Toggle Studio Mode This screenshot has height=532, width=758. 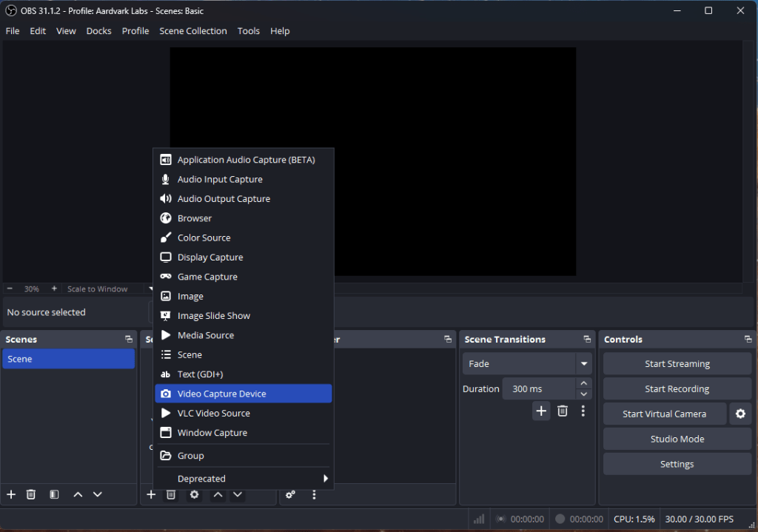click(677, 439)
